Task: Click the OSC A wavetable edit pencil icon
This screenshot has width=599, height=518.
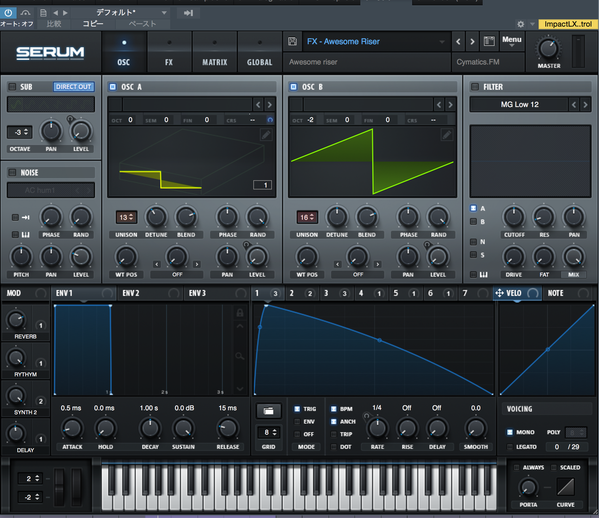Action: [266, 134]
